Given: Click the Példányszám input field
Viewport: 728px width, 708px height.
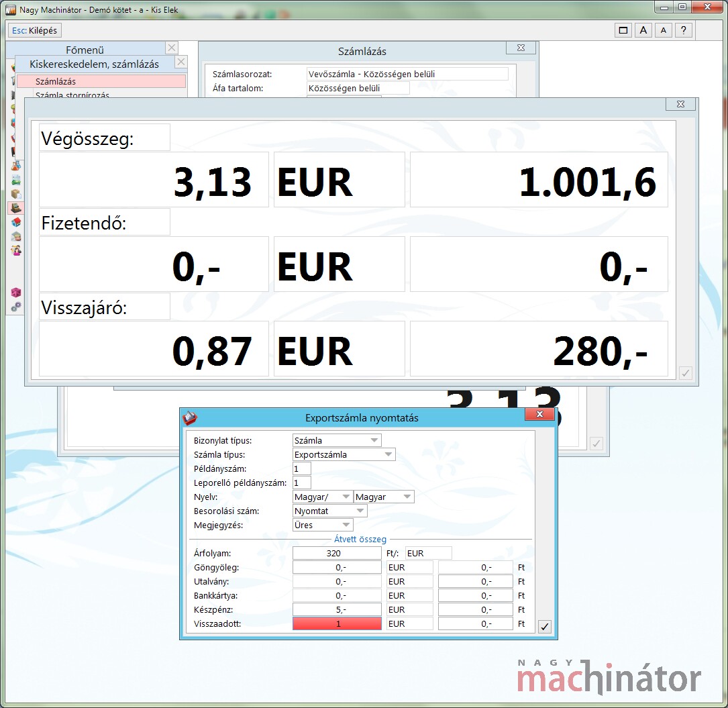Looking at the screenshot, I should pyautogui.click(x=302, y=468).
